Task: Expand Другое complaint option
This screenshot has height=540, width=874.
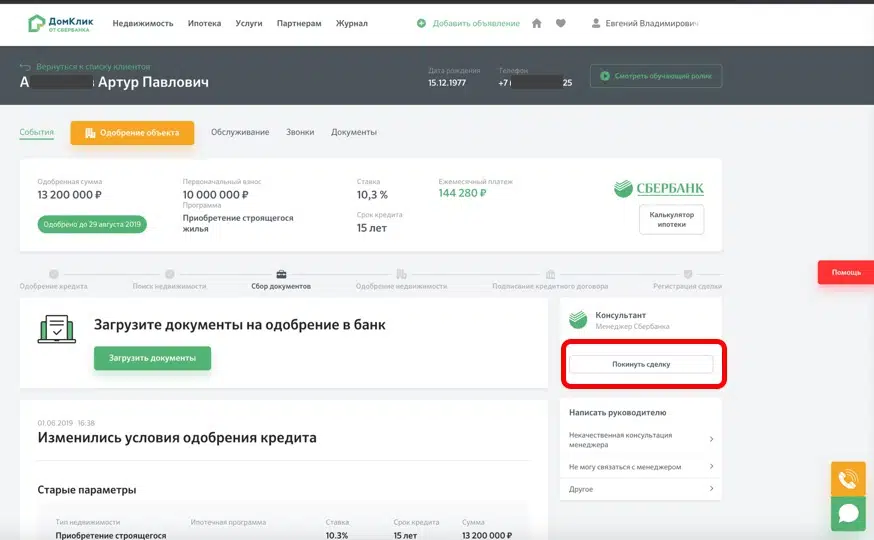Action: coord(640,489)
